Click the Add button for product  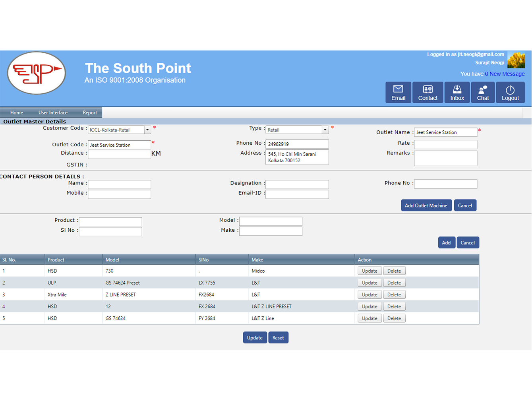(446, 243)
